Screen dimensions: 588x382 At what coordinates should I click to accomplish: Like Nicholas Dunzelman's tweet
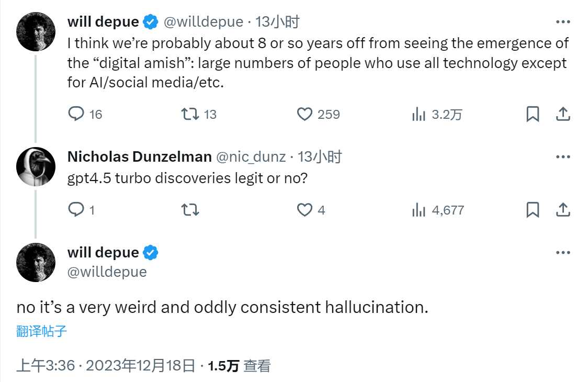pyautogui.click(x=304, y=210)
